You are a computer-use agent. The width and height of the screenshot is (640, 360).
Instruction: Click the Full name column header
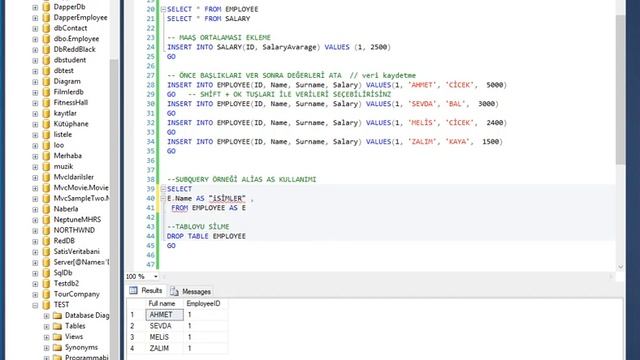click(164, 304)
